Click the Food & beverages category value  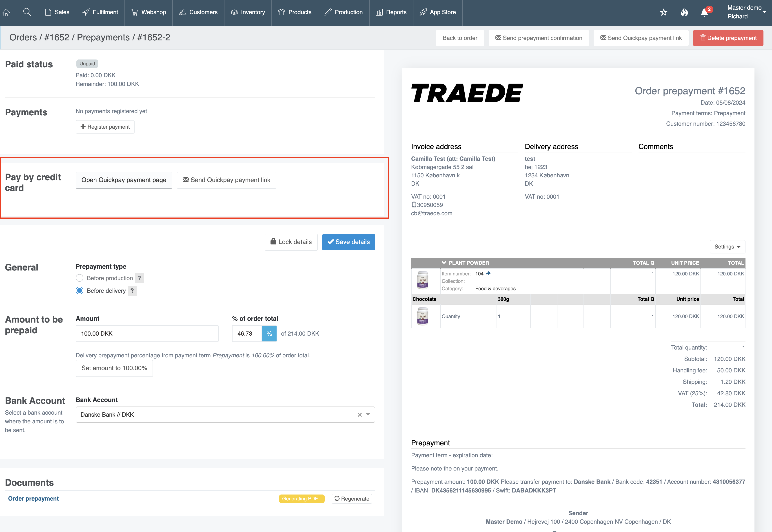495,289
